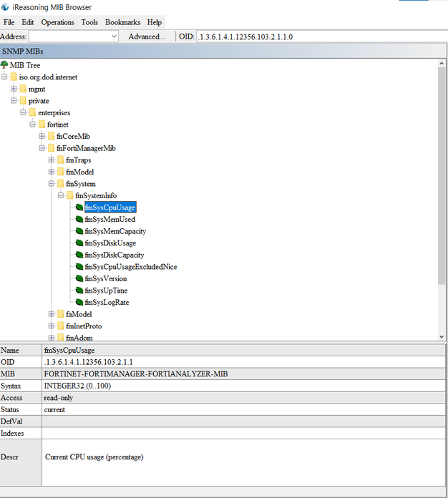Click the INTEGER32 (0..100) syntax value
Image resolution: width=448 pixels, height=498 pixels.
77,386
